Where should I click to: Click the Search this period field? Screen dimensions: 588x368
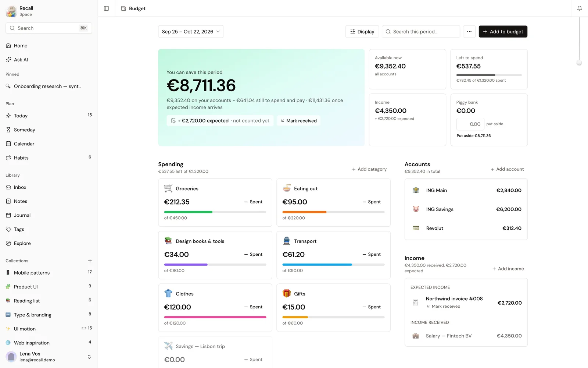pos(421,32)
